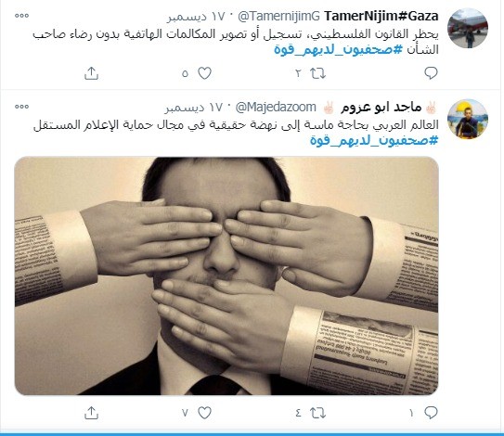
Task: Open the @TamernijimG handle
Action: click(x=278, y=16)
